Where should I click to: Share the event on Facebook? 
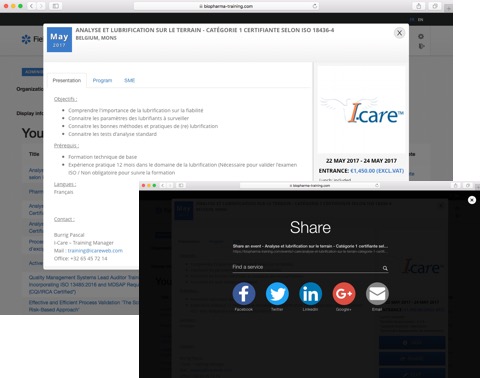pyautogui.click(x=244, y=294)
